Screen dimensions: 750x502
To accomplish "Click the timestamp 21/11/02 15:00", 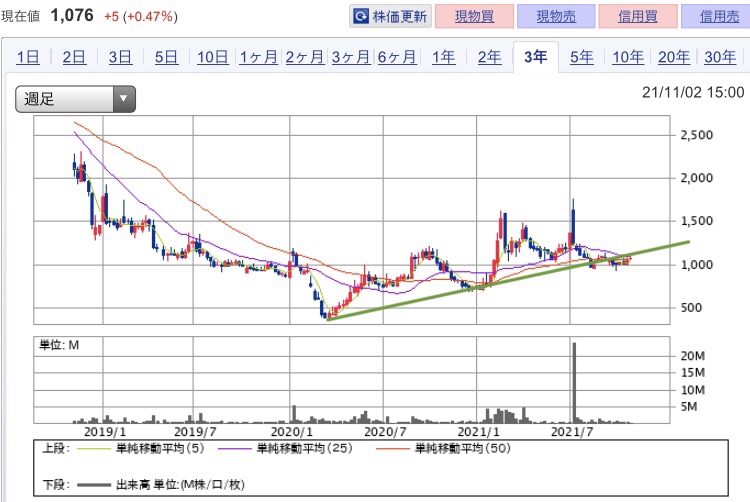I will 693,92.
